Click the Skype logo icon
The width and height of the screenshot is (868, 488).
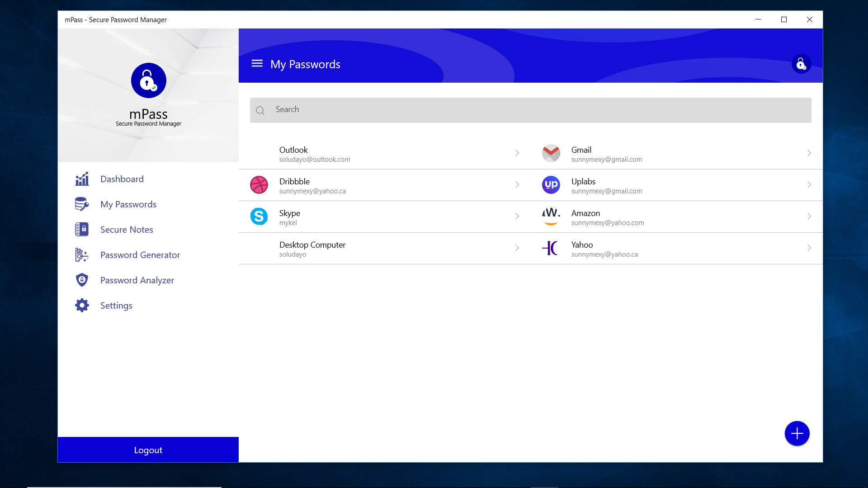pyautogui.click(x=259, y=216)
